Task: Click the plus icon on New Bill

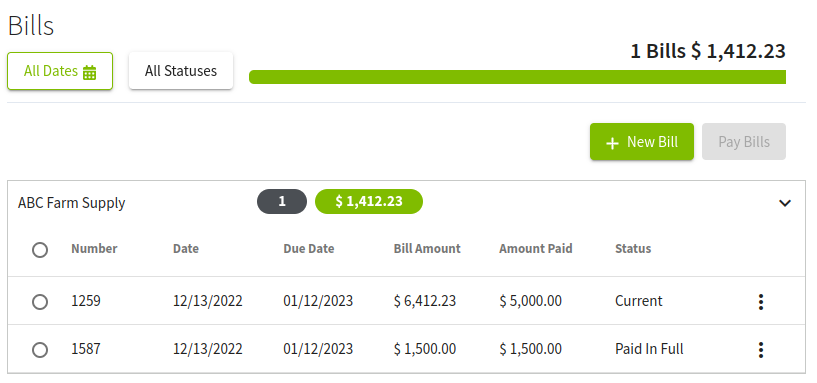Action: (613, 143)
